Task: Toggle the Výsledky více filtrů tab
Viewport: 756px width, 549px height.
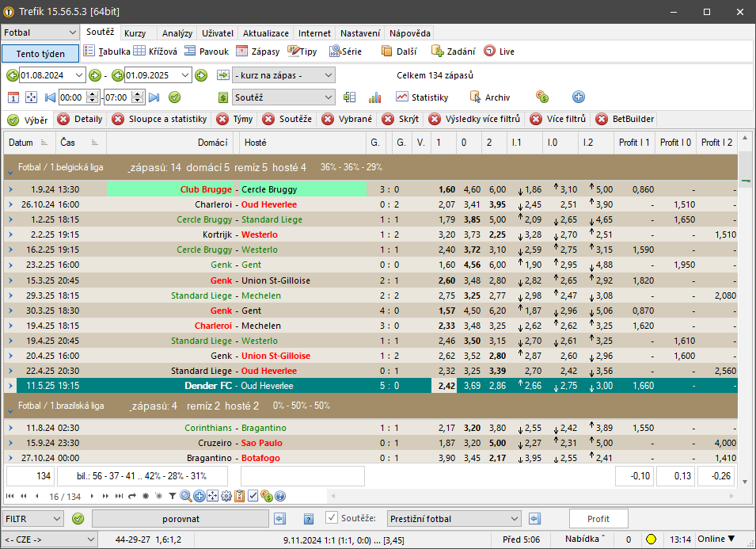Action: click(x=475, y=119)
